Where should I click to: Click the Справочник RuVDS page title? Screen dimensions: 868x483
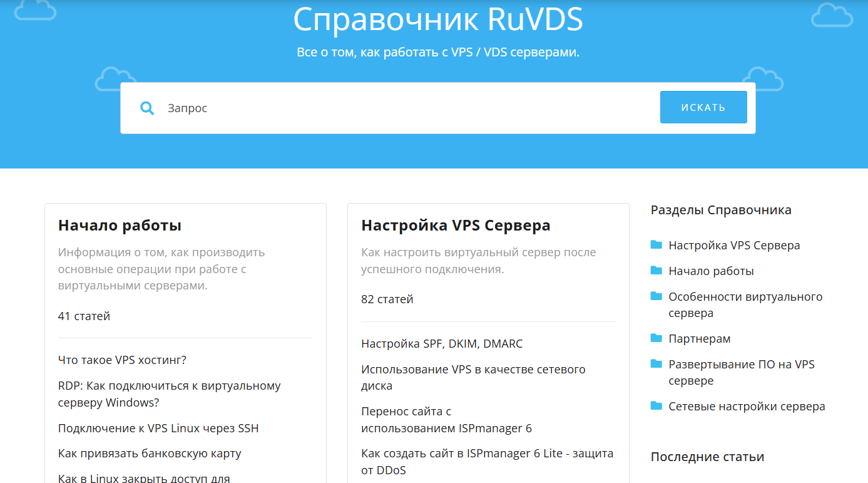pos(438,19)
